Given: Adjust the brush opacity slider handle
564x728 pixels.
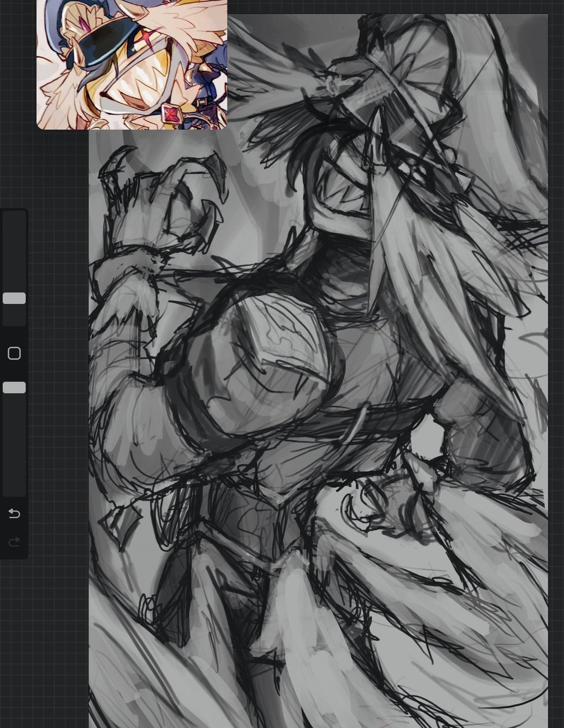Looking at the screenshot, I should tap(14, 388).
